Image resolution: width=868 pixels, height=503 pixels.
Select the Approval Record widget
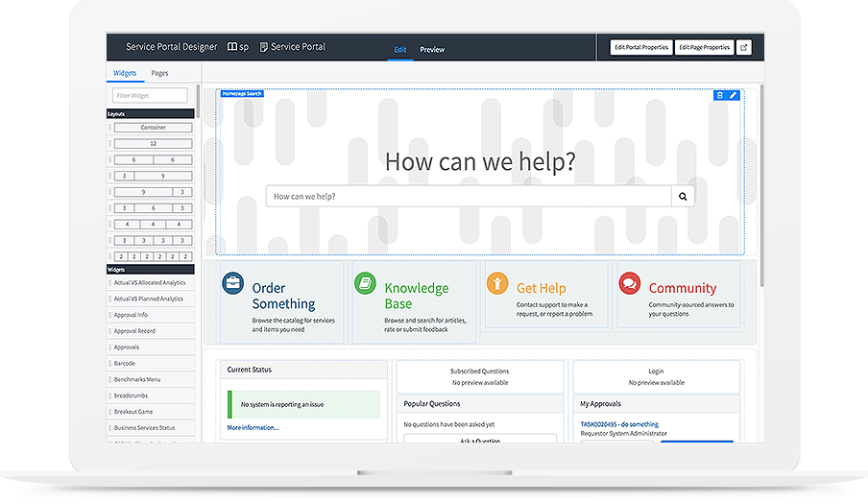151,331
